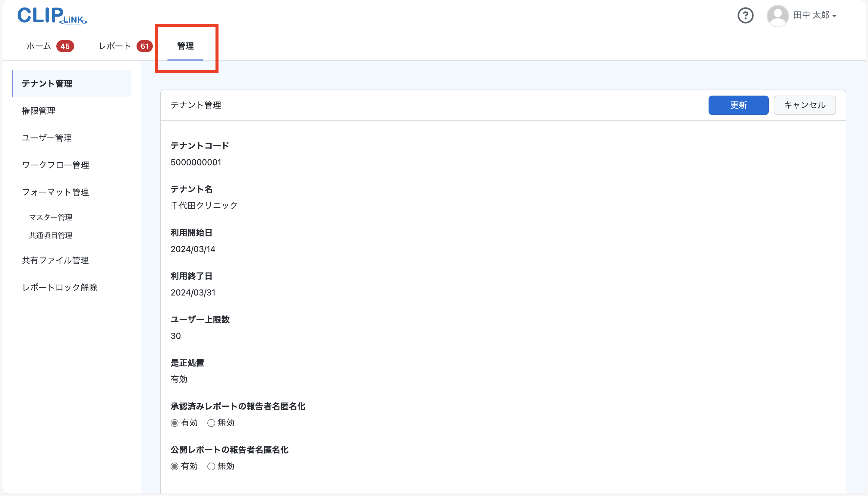Click the red 45 badge on ホーム
Screen dimensions: 868x496
65,46
